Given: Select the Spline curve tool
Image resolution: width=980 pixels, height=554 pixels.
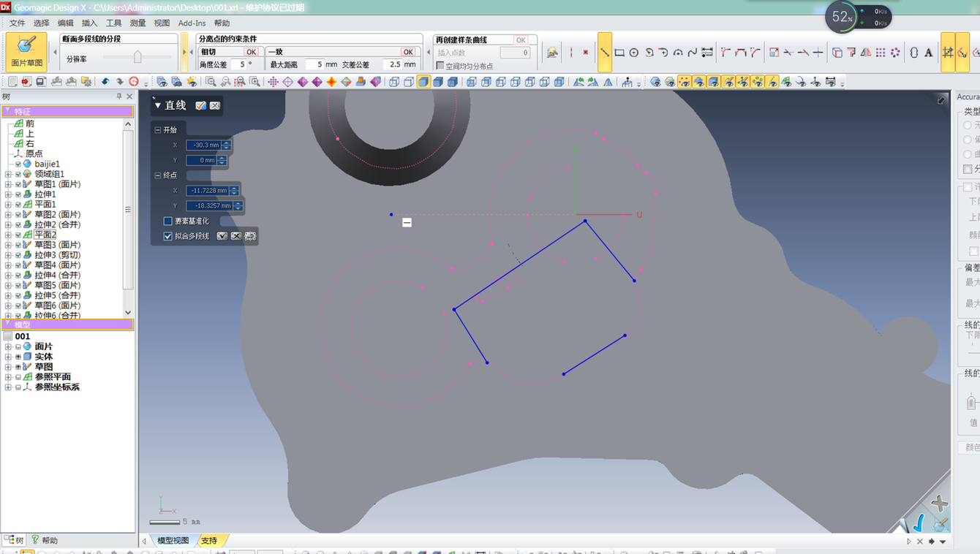Looking at the screenshot, I should coord(693,53).
